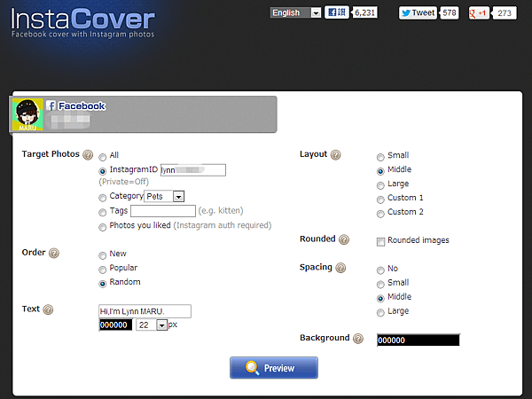Click the Tags input field

point(163,211)
